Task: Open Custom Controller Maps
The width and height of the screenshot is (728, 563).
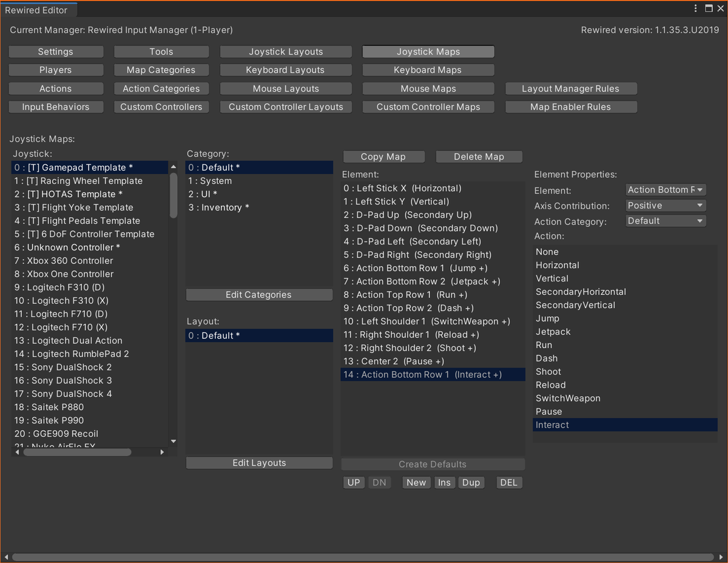Action: click(x=428, y=107)
